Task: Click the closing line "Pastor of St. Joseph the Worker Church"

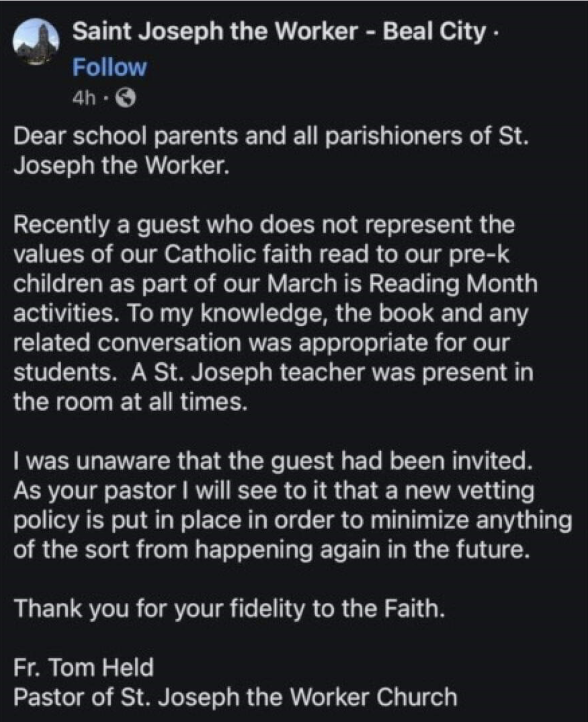Action: [x=235, y=697]
